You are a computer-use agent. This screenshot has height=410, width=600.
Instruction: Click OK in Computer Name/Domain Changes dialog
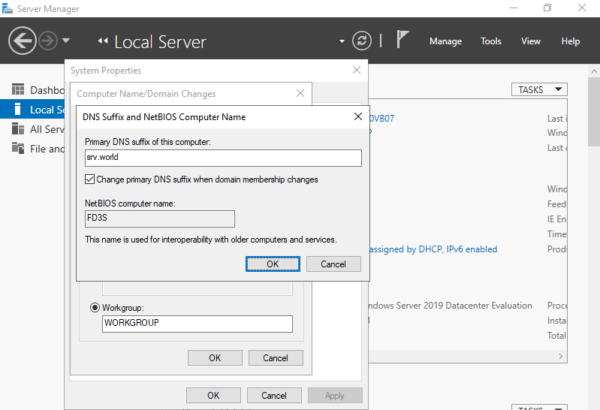(215, 358)
